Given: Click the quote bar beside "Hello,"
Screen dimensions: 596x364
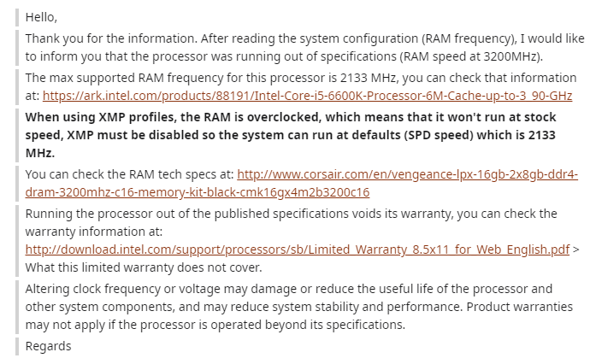Looking at the screenshot, I should [x=17, y=17].
